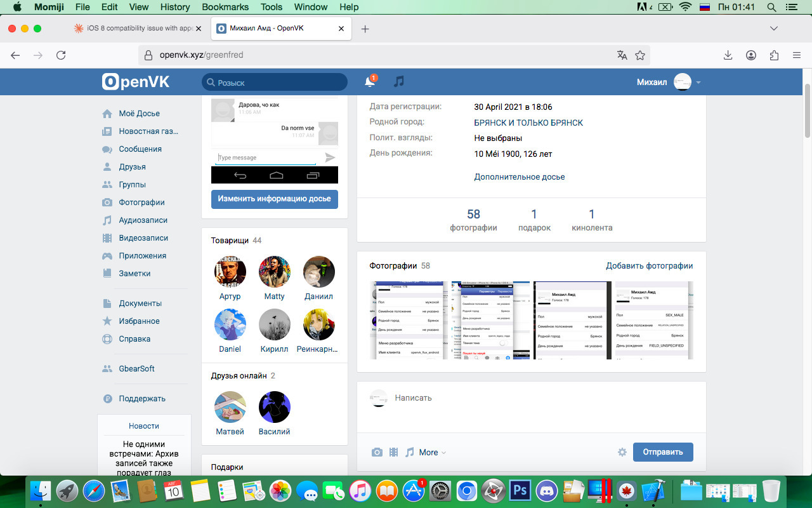Attach a photo with the camera icon
This screenshot has width=812, height=508.
(377, 452)
